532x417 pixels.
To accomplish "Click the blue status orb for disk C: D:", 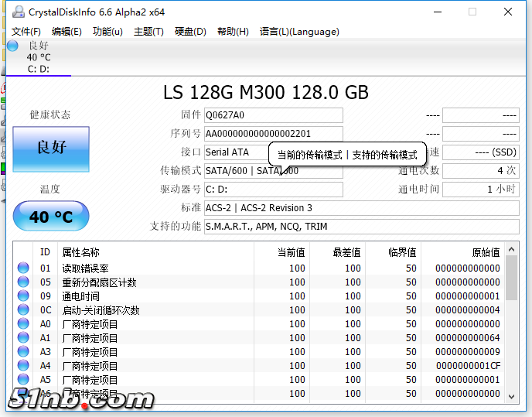I will click(12, 46).
